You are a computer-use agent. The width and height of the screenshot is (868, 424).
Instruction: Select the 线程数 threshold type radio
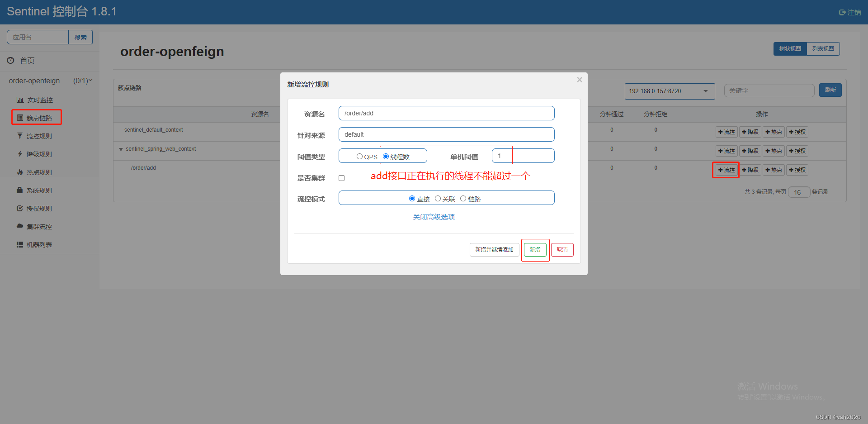point(386,157)
